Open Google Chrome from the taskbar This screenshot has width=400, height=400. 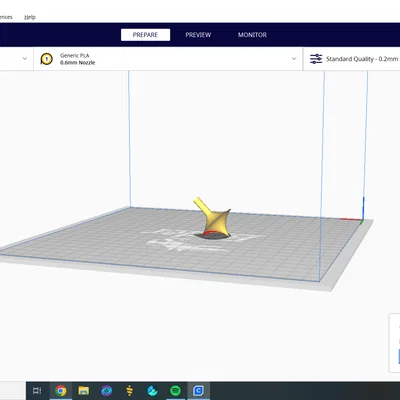point(60,390)
